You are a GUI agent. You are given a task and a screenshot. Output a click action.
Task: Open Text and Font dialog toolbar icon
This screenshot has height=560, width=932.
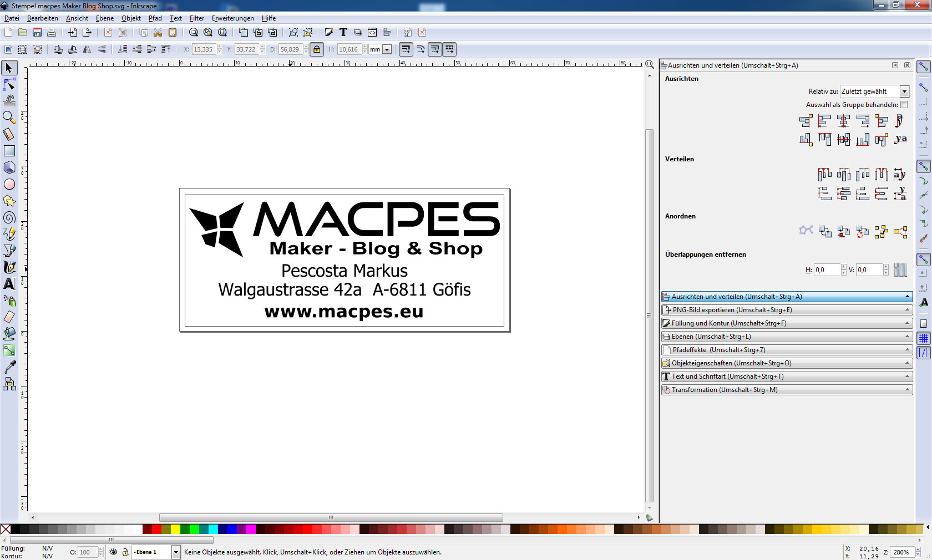pyautogui.click(x=343, y=32)
